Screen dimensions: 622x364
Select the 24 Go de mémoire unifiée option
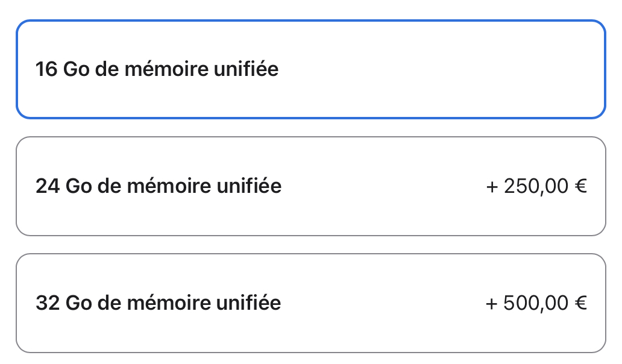[x=310, y=186]
